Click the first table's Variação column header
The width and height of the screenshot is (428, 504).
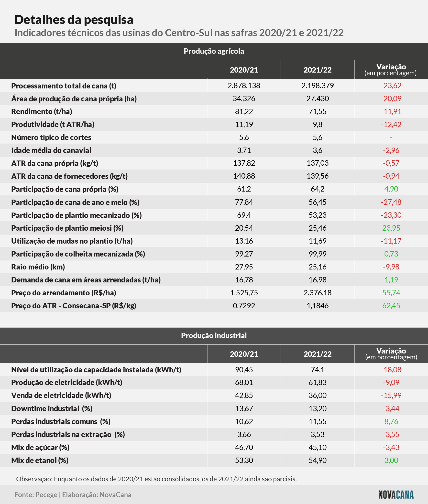click(391, 70)
